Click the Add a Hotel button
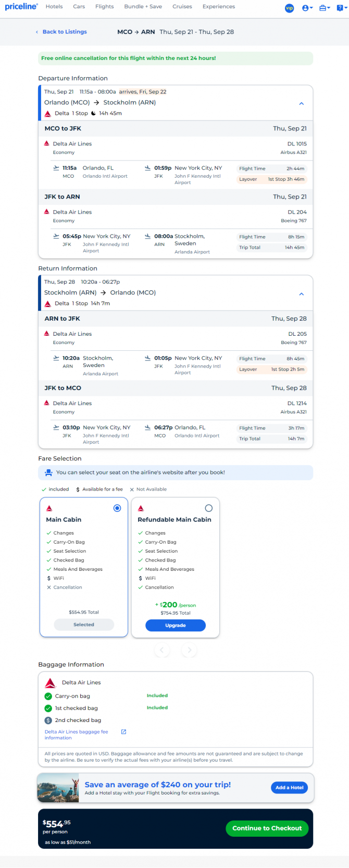349x868 pixels. click(x=290, y=788)
